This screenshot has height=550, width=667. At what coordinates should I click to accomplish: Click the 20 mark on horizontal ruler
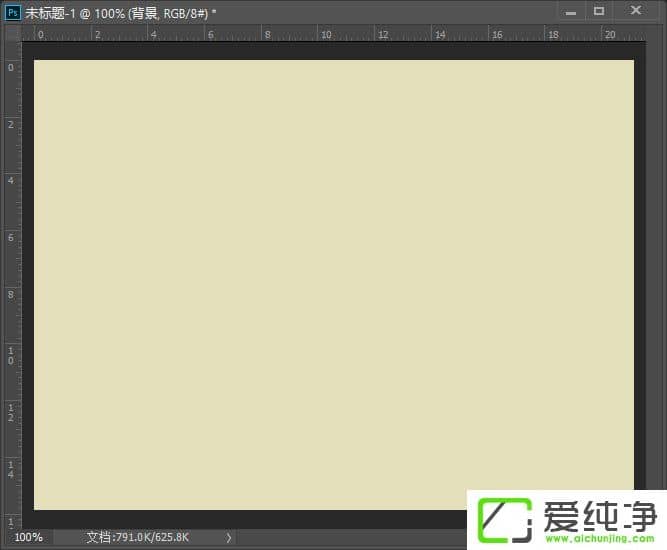[x=609, y=33]
